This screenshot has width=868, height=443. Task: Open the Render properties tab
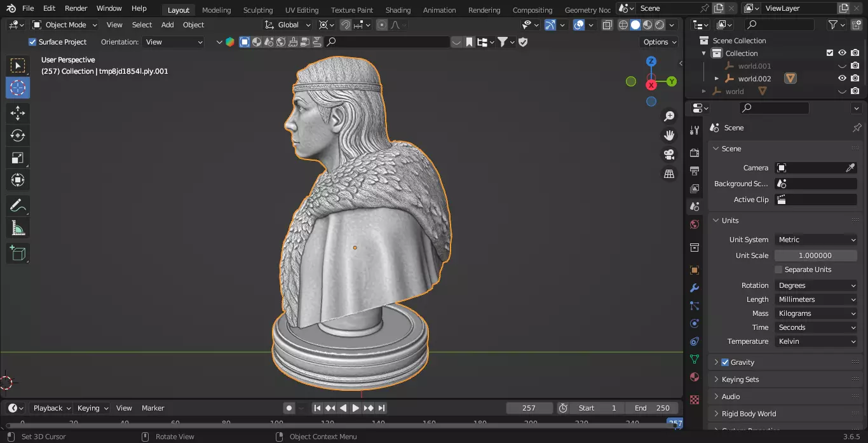point(695,153)
